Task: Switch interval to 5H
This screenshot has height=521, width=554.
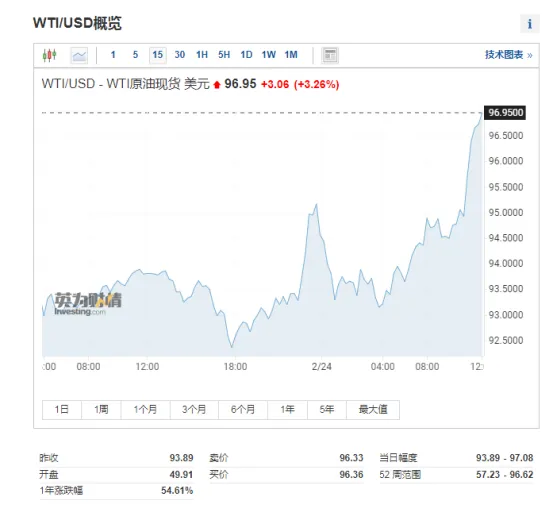Action: pos(224,55)
